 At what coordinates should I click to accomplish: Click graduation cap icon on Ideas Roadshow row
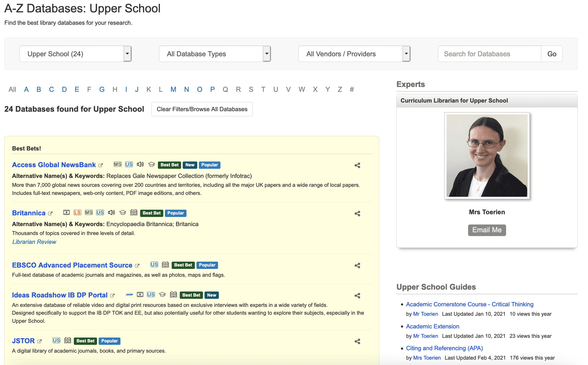point(162,294)
